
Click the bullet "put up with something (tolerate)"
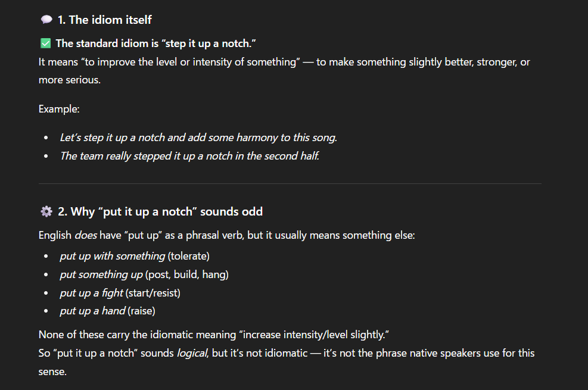pos(135,256)
